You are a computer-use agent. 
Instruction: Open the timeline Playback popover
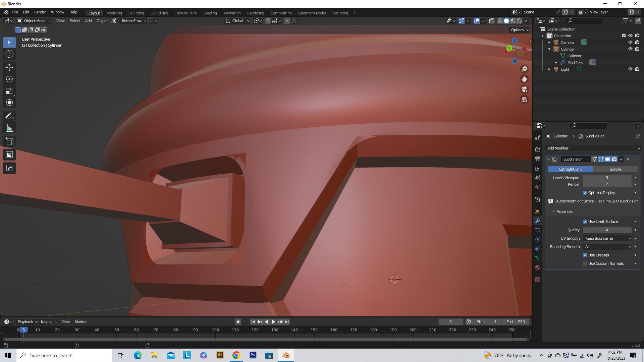(27, 322)
